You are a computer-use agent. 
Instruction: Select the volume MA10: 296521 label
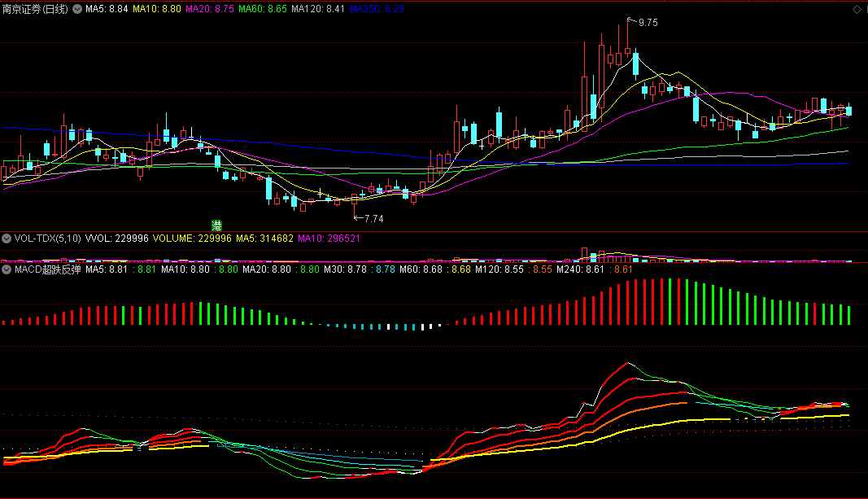pos(329,239)
